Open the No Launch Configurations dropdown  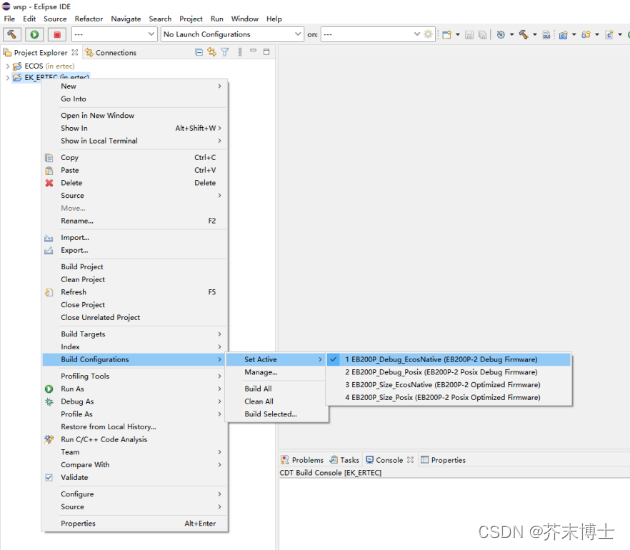pos(232,35)
